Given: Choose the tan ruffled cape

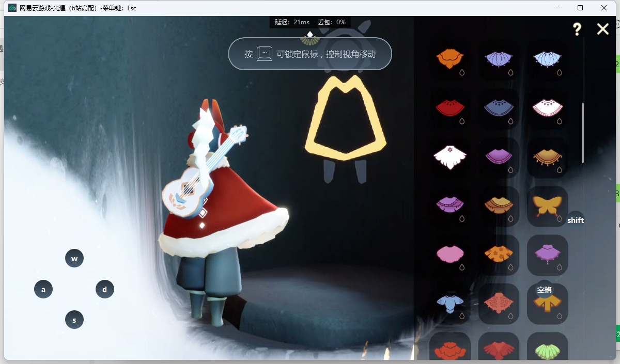Looking at the screenshot, I should 499,204.
